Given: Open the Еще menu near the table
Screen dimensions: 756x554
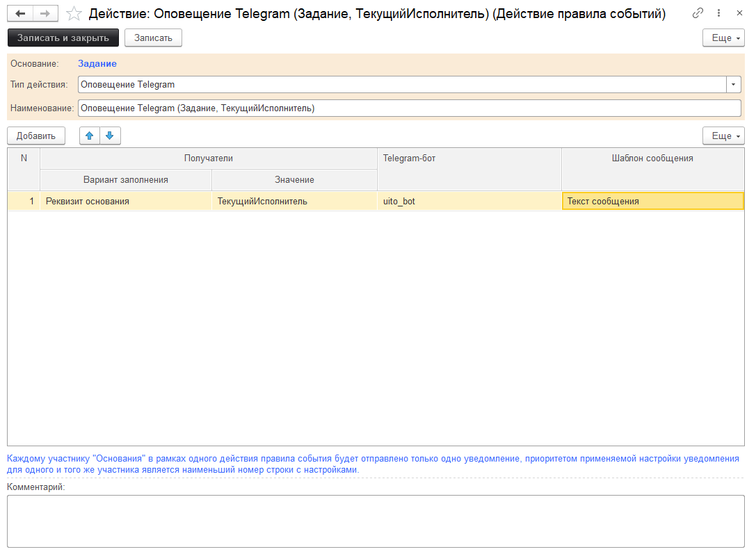Looking at the screenshot, I should point(723,136).
